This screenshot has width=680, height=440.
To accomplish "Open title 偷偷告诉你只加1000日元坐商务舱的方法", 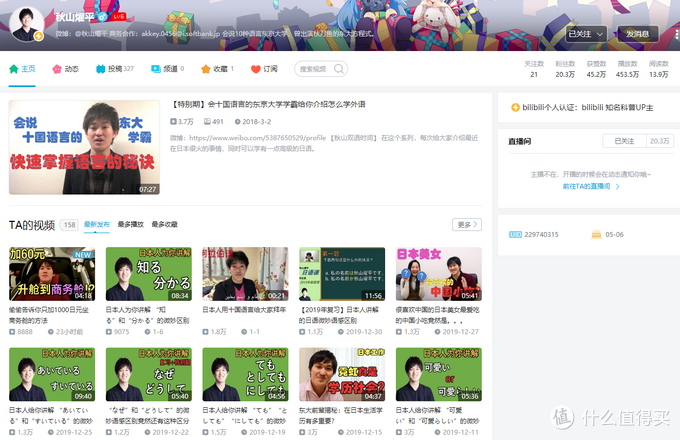I will click(49, 315).
